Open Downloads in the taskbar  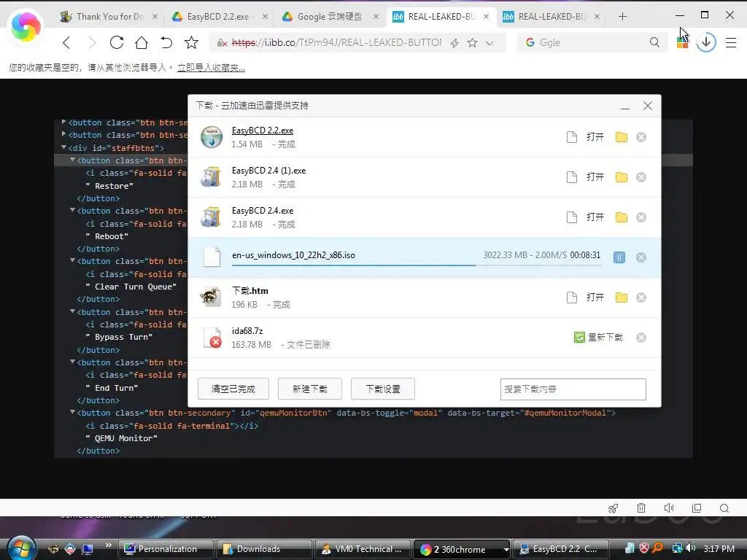tap(264, 549)
